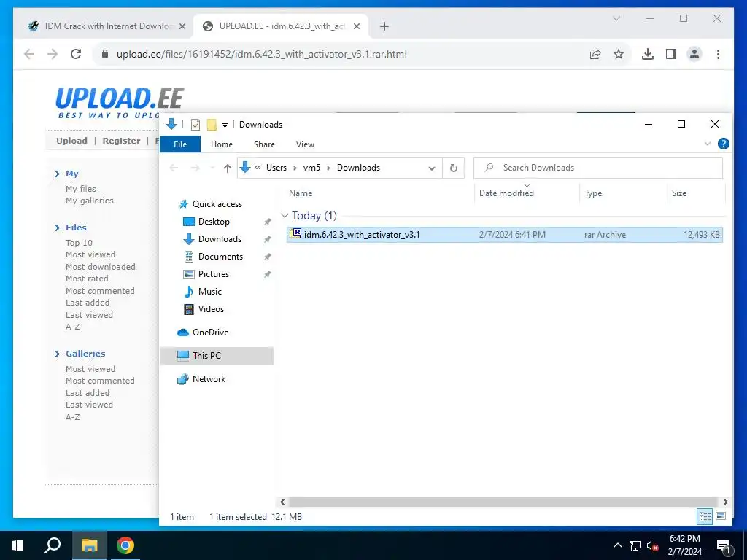Refresh the Downloads folder
This screenshot has height=560, width=747.
click(x=454, y=168)
